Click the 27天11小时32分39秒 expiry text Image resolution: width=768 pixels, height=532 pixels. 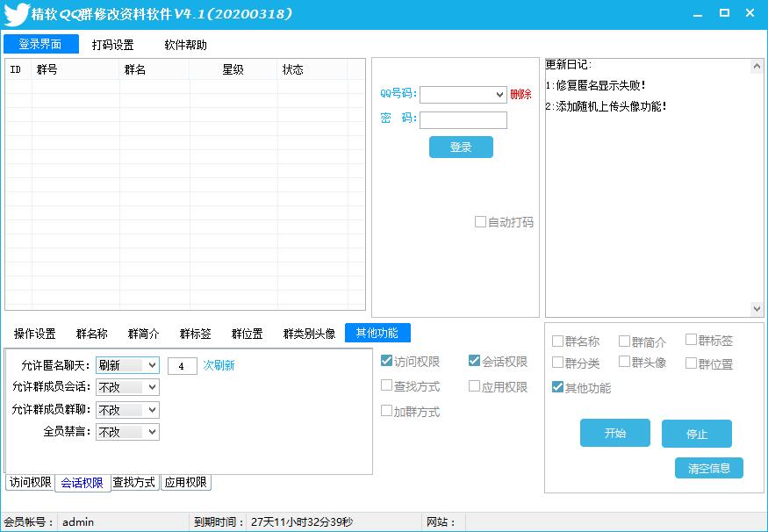tap(302, 522)
